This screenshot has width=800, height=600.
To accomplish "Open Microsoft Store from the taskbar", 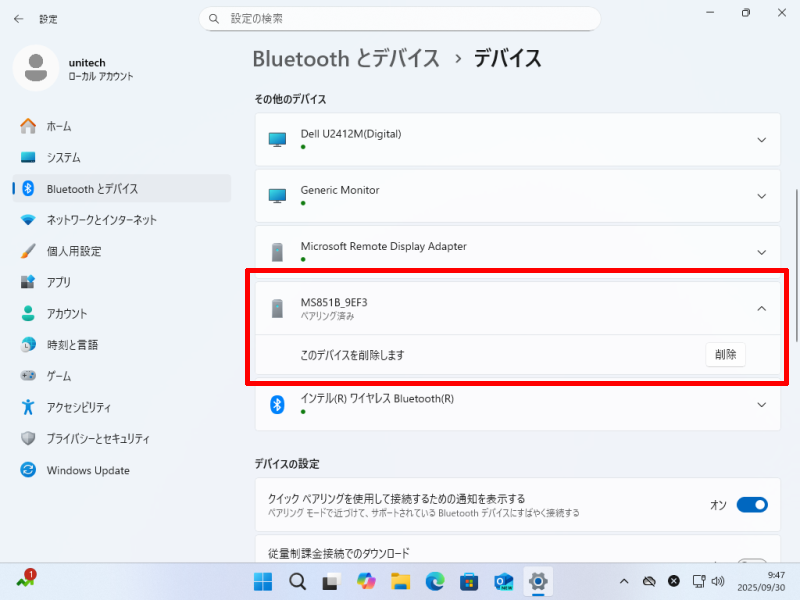I will (x=469, y=581).
